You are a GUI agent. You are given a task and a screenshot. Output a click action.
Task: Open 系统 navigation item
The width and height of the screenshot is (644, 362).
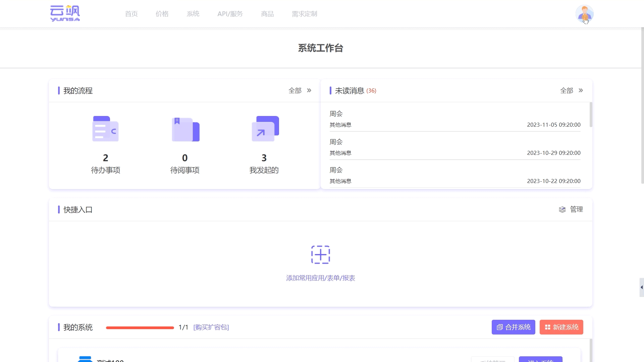[193, 14]
